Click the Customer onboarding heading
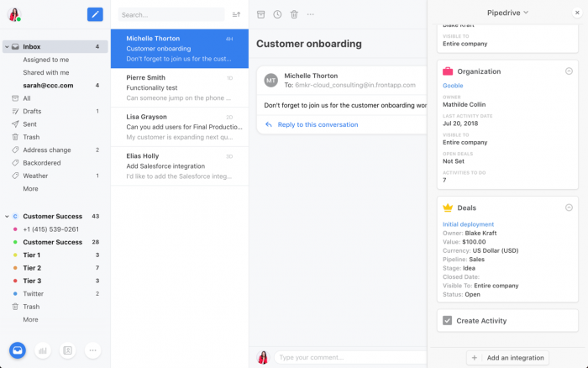Image resolution: width=588 pixels, height=368 pixels. point(309,44)
